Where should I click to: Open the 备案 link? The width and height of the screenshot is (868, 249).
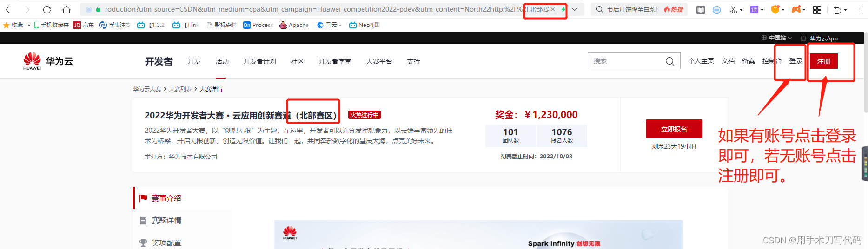[x=749, y=61]
